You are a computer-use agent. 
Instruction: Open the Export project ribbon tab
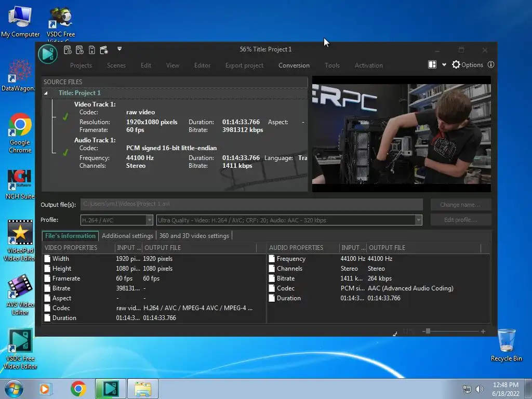pyautogui.click(x=244, y=65)
